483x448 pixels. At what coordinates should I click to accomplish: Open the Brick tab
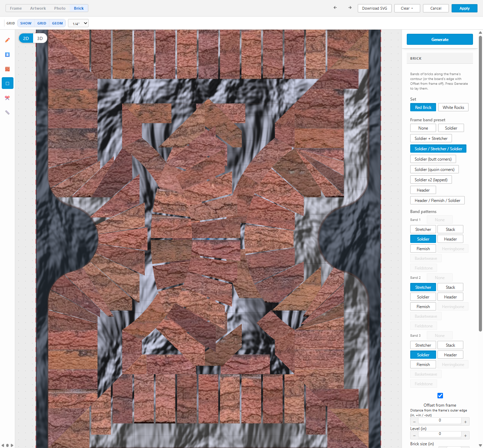(x=79, y=8)
